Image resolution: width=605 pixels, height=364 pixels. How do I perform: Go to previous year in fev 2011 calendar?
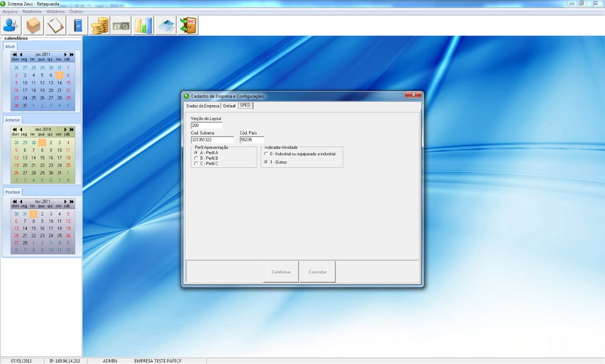tap(15, 202)
